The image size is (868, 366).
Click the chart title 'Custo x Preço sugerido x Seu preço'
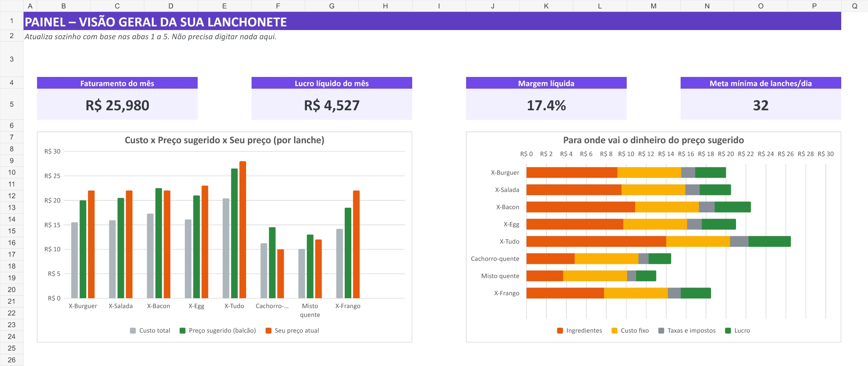(x=224, y=140)
